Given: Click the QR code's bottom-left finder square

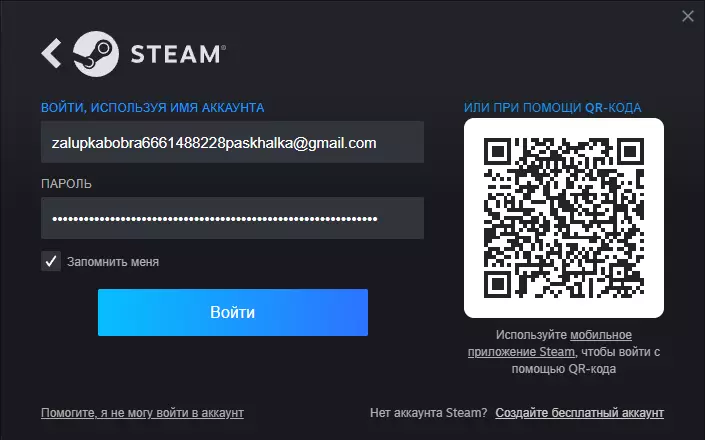Looking at the screenshot, I should click(497, 284).
